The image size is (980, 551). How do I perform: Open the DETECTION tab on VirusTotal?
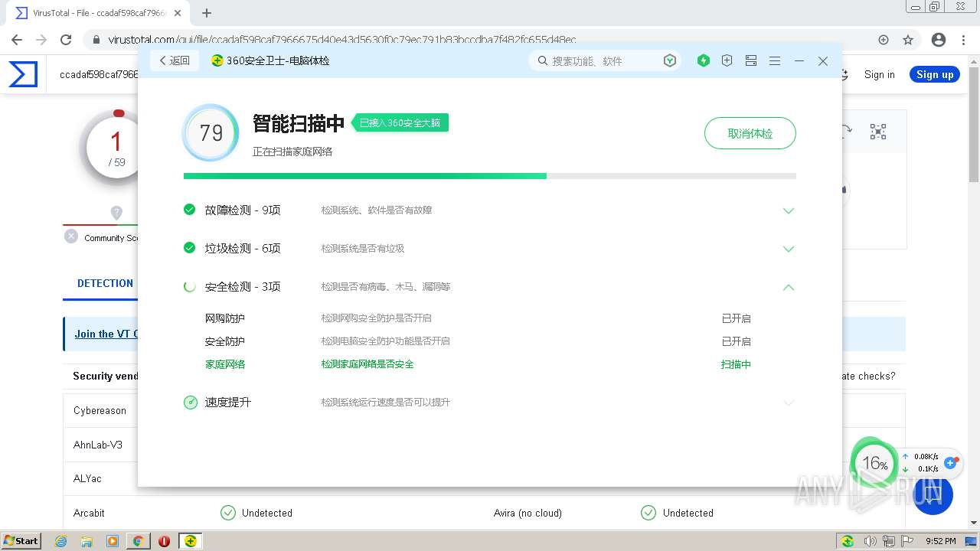point(105,283)
